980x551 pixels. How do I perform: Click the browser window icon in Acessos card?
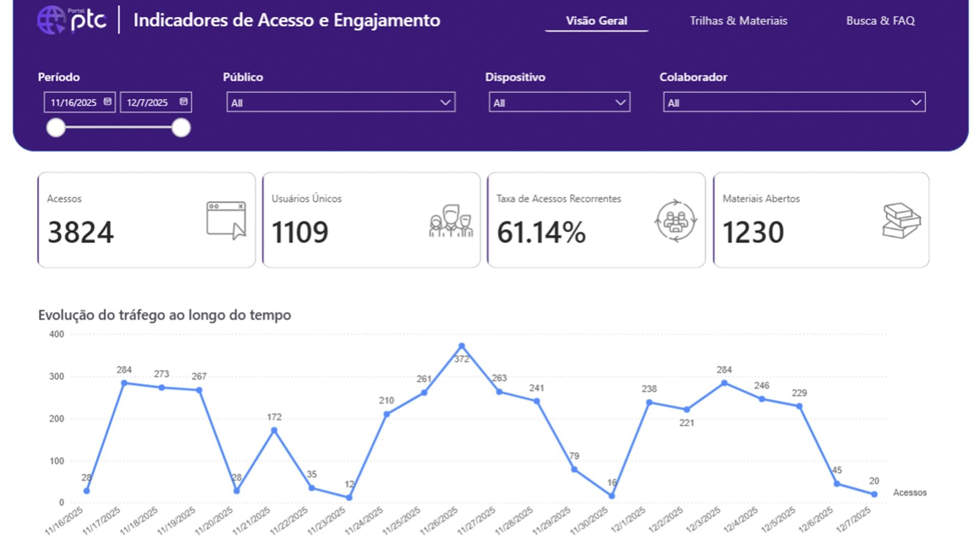coord(226,220)
